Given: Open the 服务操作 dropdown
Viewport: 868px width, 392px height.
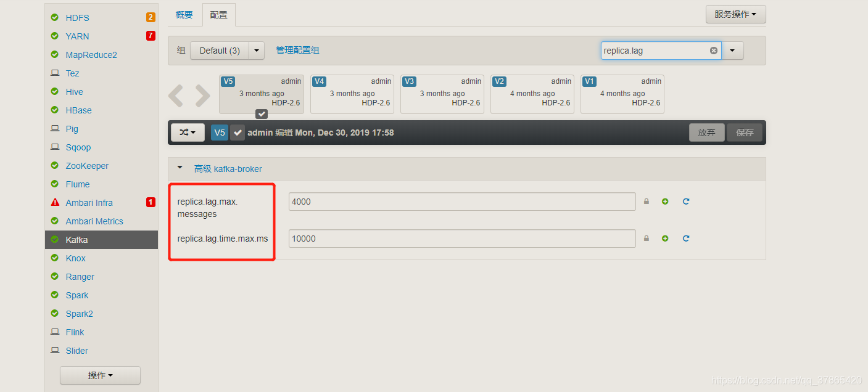Looking at the screenshot, I should point(735,14).
